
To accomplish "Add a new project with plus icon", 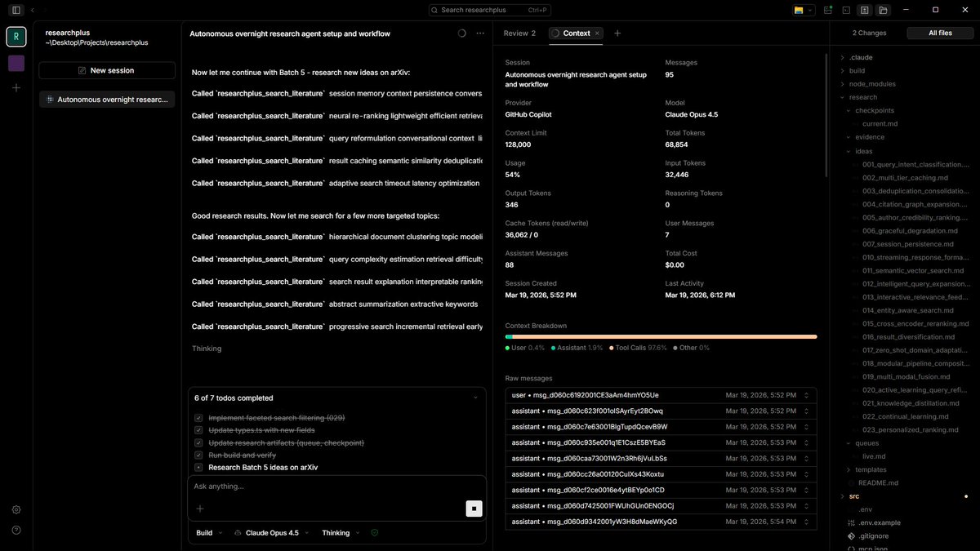I will 16,87.
